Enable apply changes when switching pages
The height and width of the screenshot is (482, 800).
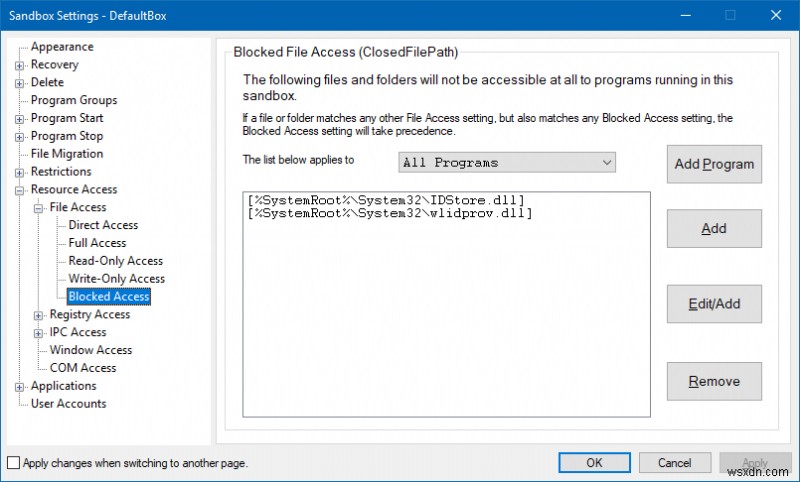tap(13, 463)
